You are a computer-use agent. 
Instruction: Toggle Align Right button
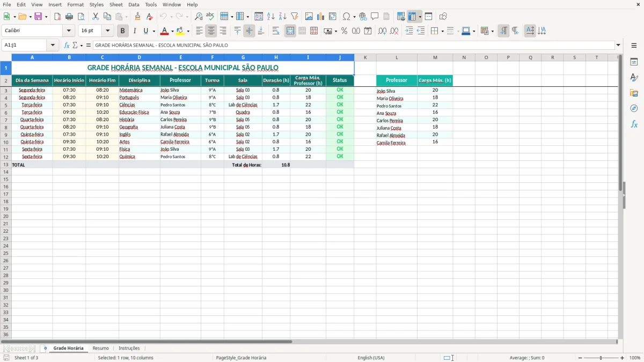tap(223, 31)
